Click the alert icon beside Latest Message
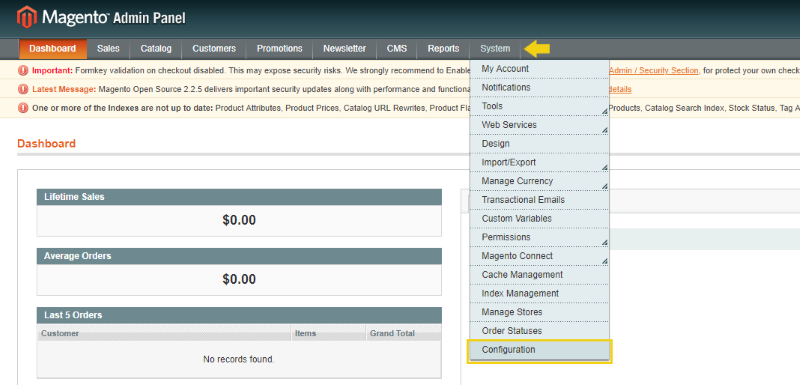 pyautogui.click(x=23, y=89)
